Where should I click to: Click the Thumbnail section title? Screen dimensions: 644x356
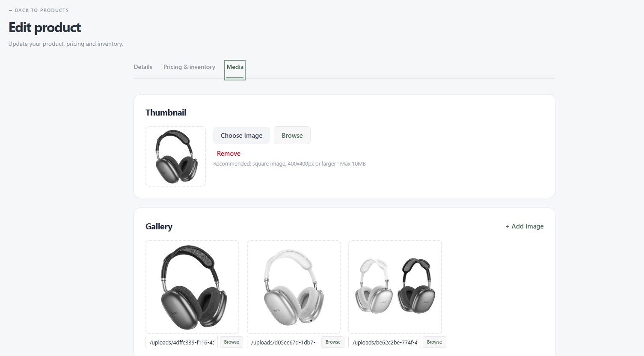pyautogui.click(x=166, y=113)
